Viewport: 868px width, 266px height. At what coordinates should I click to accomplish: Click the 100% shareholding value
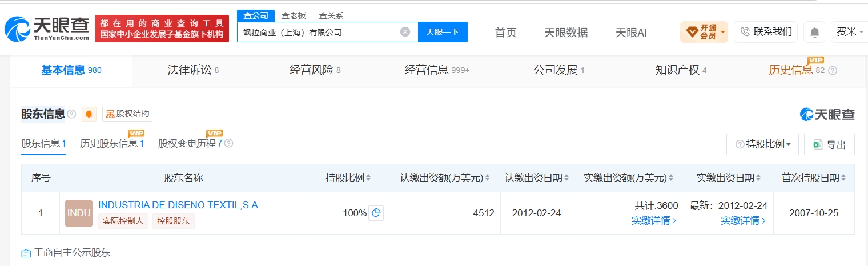coord(355,213)
